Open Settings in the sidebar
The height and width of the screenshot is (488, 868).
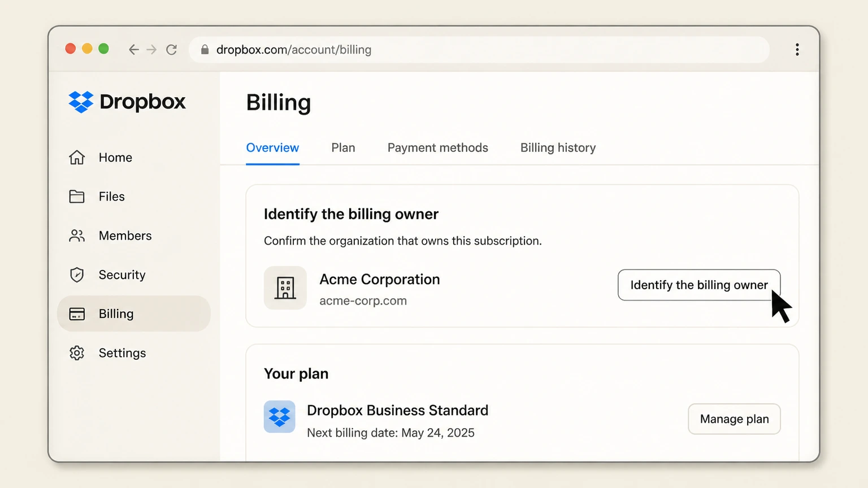pyautogui.click(x=134, y=353)
